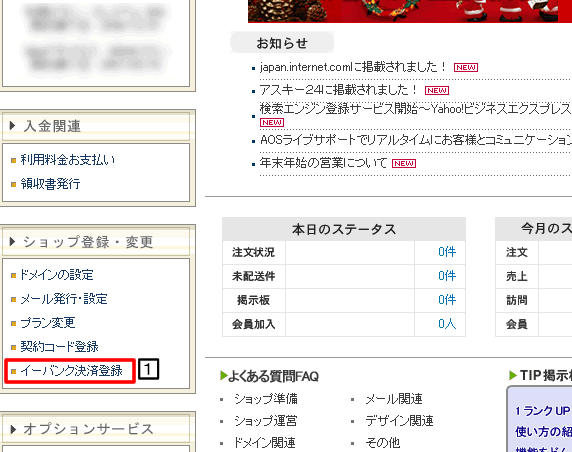Click NEW badge beside アスキー24 announcement

437,90
